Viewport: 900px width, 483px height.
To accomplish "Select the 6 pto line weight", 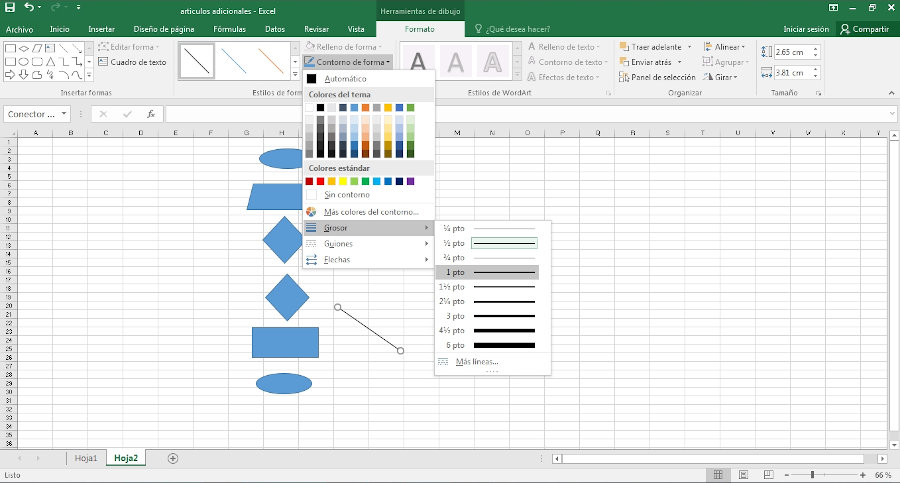I will [488, 345].
